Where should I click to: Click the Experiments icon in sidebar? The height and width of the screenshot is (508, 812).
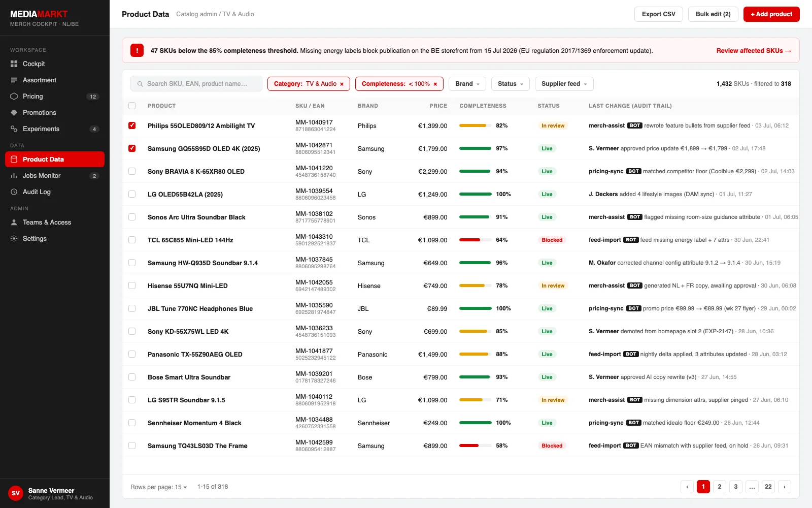(x=14, y=129)
